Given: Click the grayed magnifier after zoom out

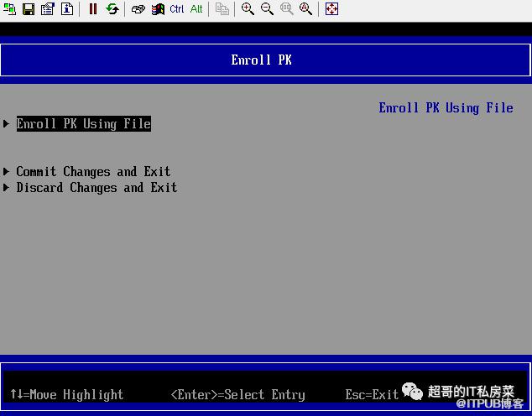Looking at the screenshot, I should pyautogui.click(x=287, y=9).
